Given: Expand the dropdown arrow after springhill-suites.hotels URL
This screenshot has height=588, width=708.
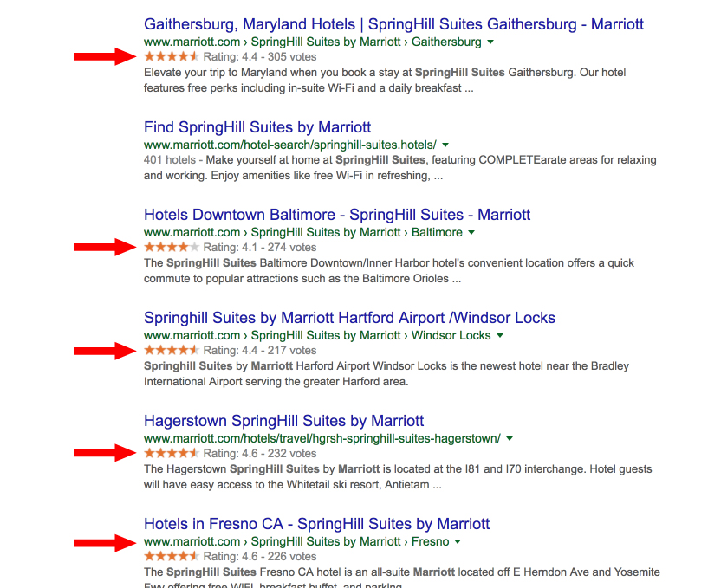Looking at the screenshot, I should [445, 145].
